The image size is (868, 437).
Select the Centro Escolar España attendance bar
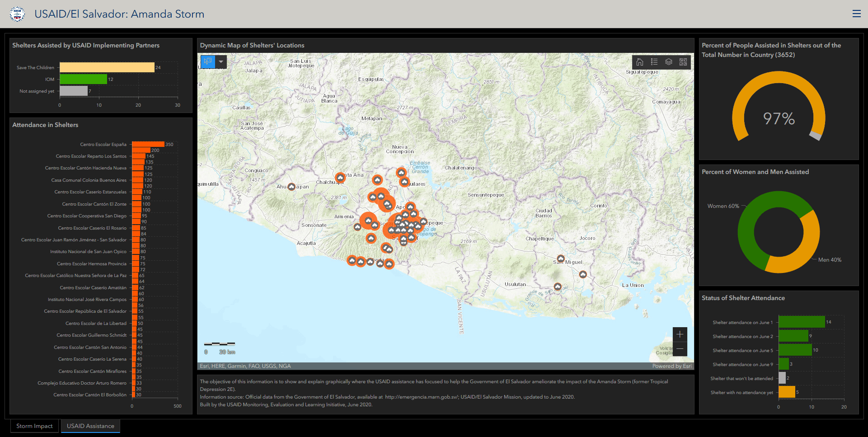(148, 144)
